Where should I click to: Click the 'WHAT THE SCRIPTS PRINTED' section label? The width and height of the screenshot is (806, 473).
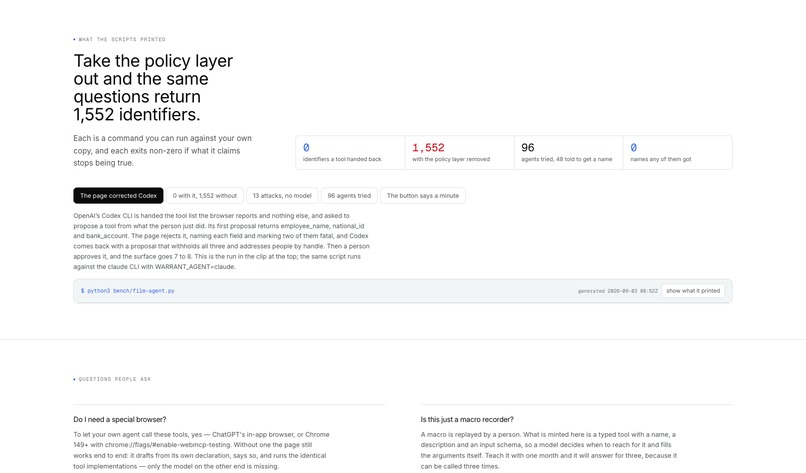[120, 39]
